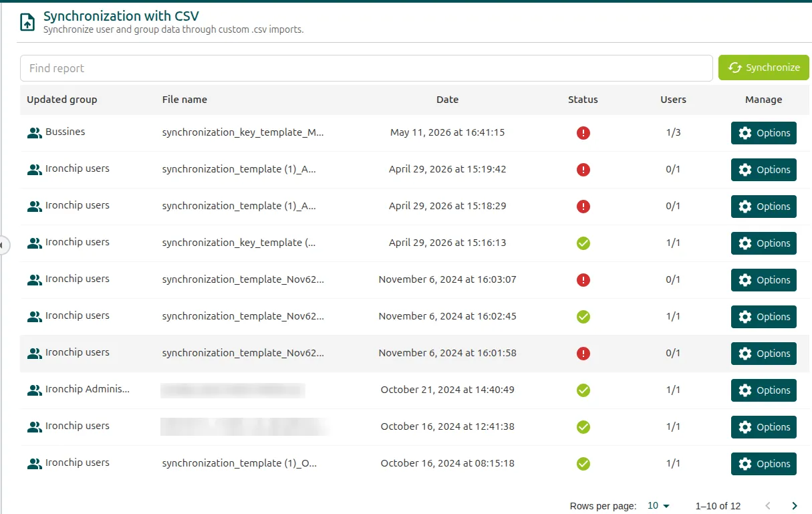Open Options for the April 29 15:16:13 report
The width and height of the screenshot is (812, 514).
tap(764, 243)
